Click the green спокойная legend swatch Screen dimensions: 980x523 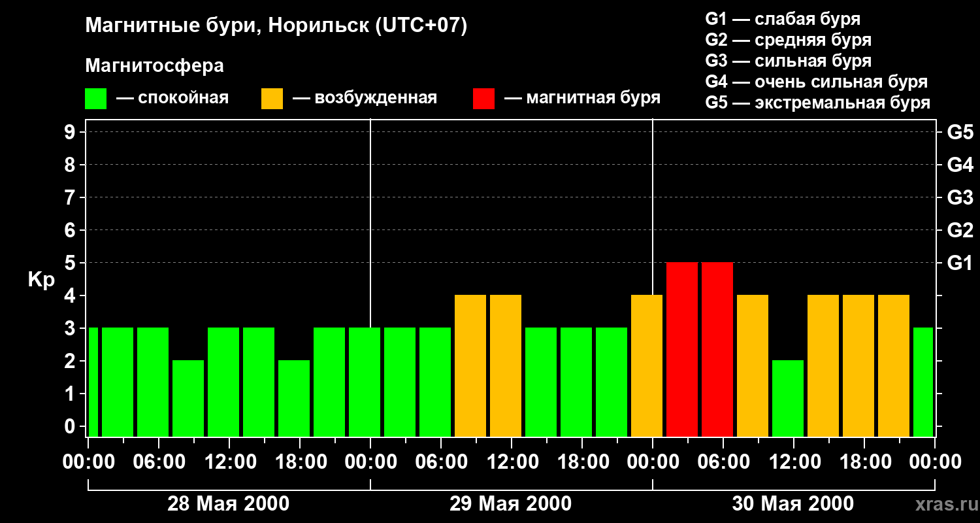(95, 99)
